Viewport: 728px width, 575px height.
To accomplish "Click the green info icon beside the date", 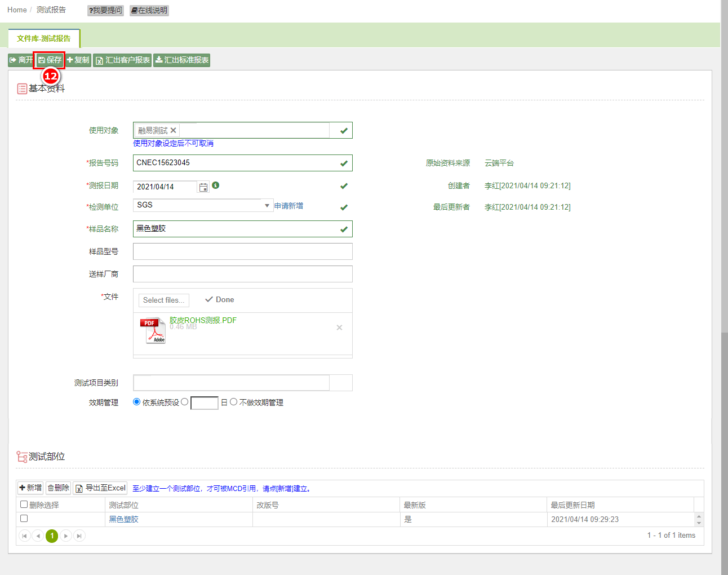I will pyautogui.click(x=216, y=185).
